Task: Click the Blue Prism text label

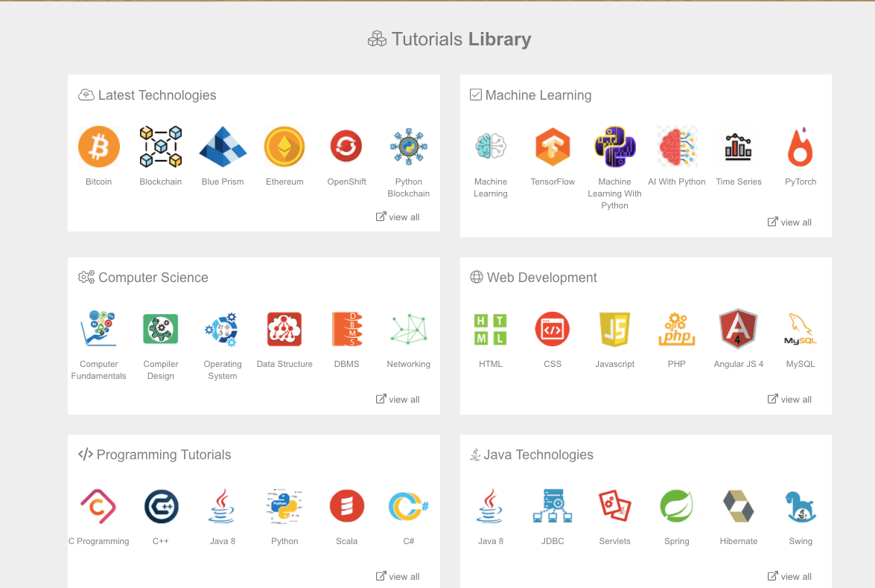Action: pos(223,182)
